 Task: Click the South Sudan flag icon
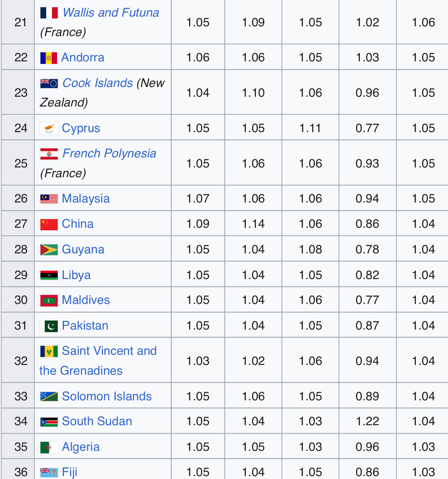(49, 422)
